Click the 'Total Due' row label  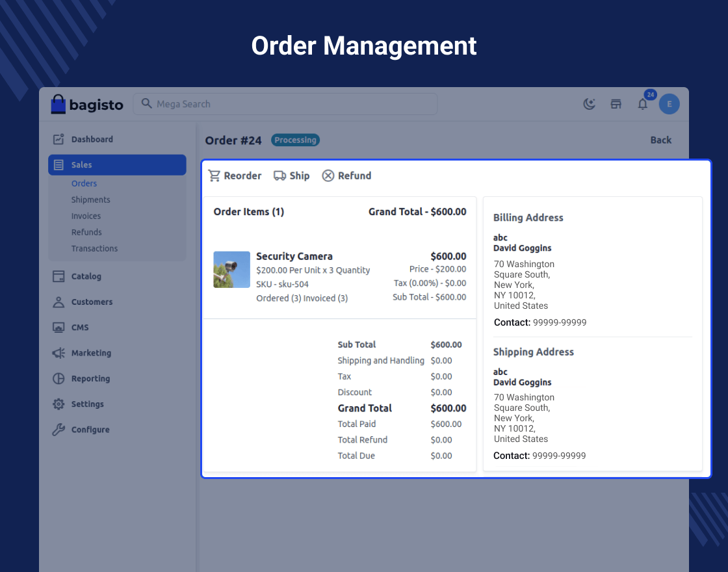click(x=356, y=456)
